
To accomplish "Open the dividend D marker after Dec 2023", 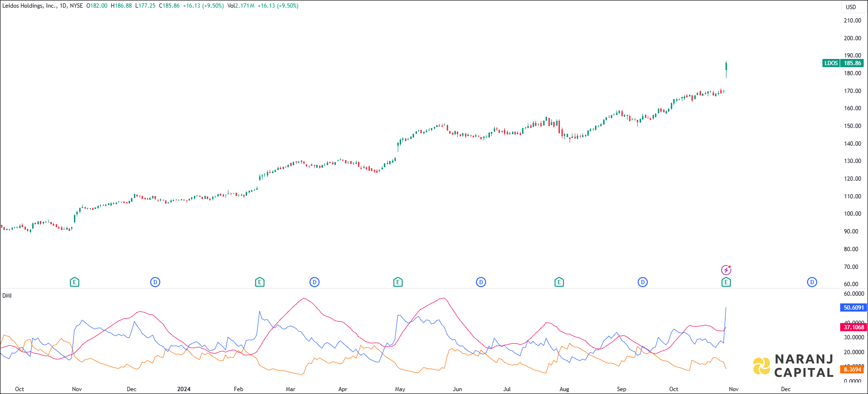I will [155, 282].
